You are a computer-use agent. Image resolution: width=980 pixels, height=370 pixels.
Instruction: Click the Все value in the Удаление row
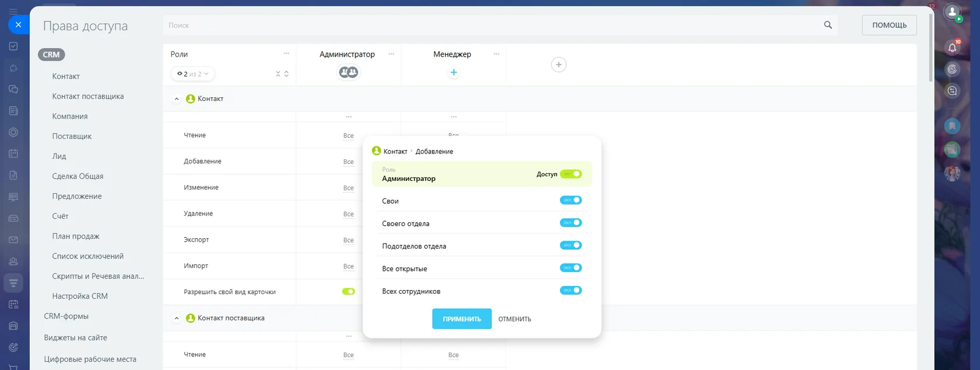pos(348,214)
